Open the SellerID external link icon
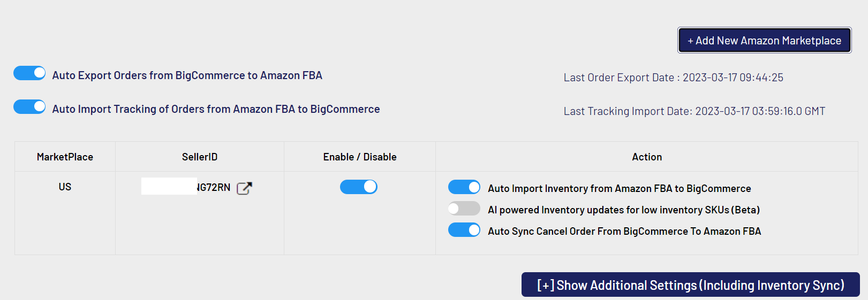This screenshot has height=300, width=868. coord(244,188)
